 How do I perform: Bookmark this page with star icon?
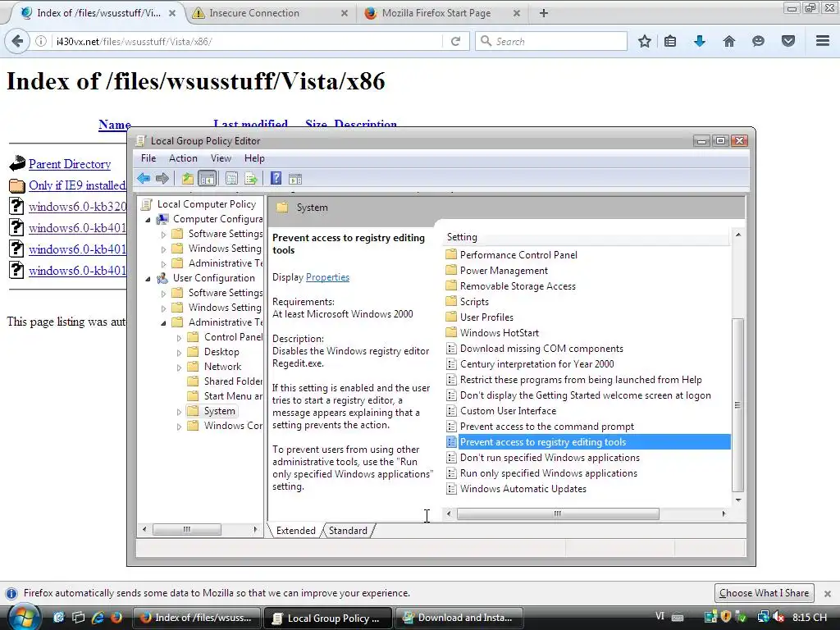[x=645, y=41]
